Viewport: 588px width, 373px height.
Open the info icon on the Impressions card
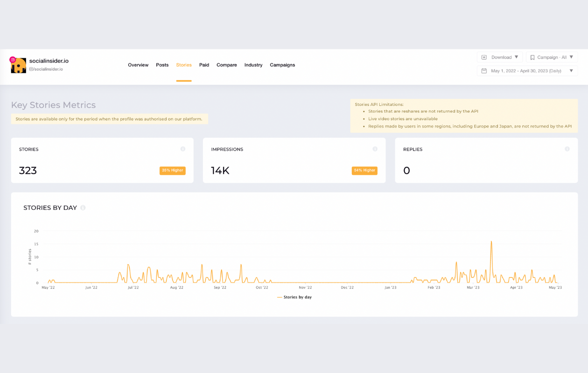pyautogui.click(x=375, y=149)
